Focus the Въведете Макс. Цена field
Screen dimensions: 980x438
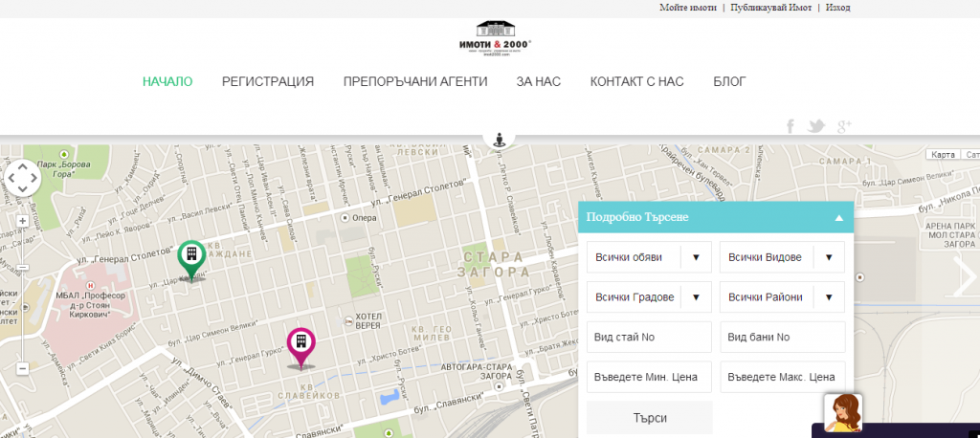click(x=783, y=378)
